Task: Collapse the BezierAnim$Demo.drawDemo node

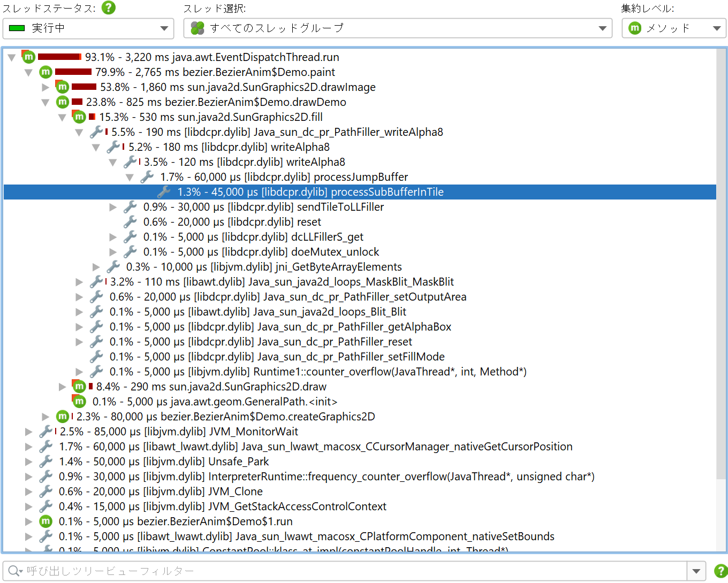Action: coord(45,102)
